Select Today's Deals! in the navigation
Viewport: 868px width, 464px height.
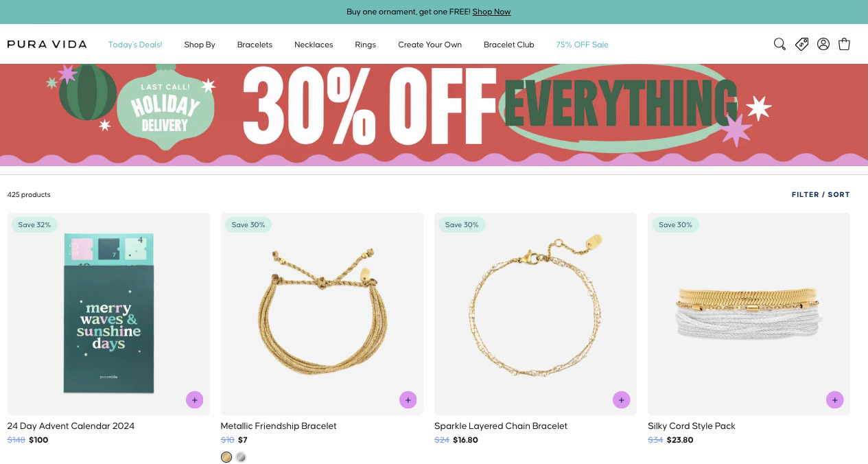point(134,45)
